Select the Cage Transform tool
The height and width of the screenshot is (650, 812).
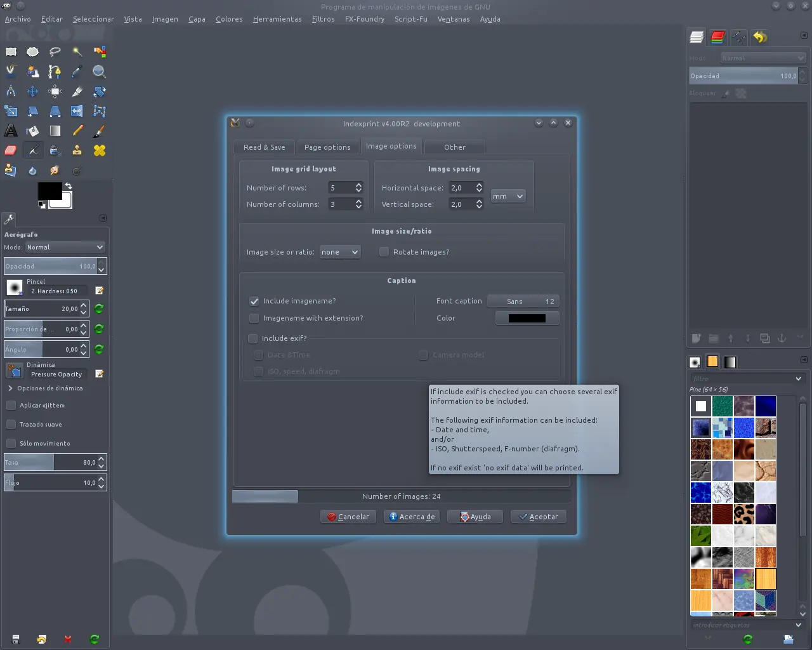(x=100, y=111)
